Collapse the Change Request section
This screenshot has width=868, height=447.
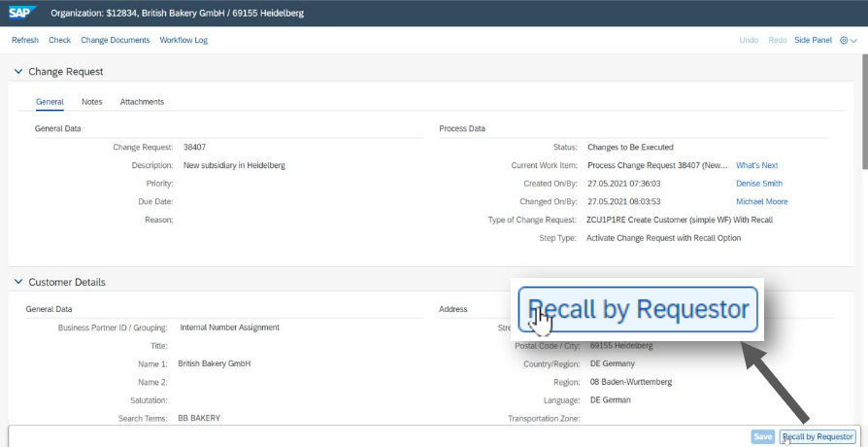point(18,72)
